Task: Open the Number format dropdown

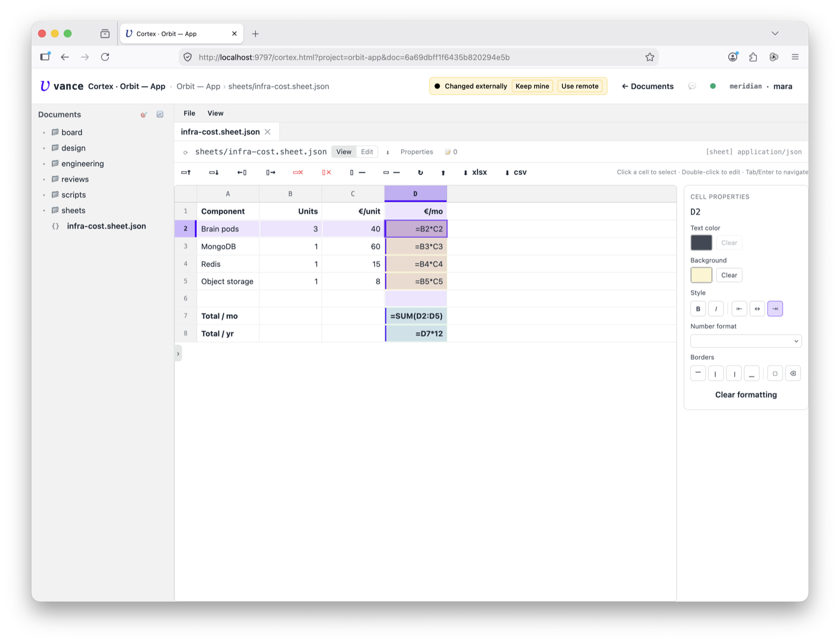Action: click(x=745, y=341)
